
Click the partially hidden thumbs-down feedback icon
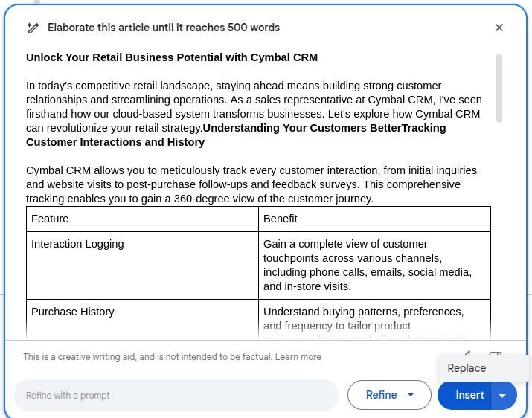click(496, 355)
